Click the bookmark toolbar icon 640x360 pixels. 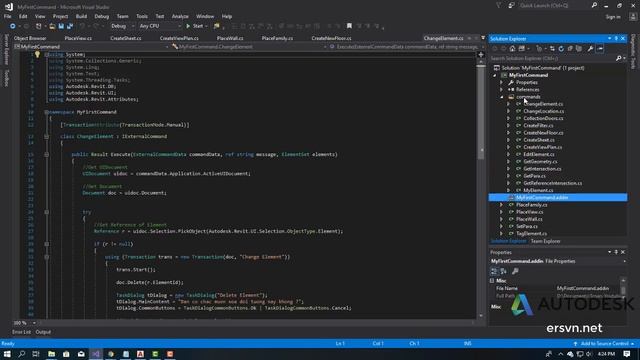(349, 26)
